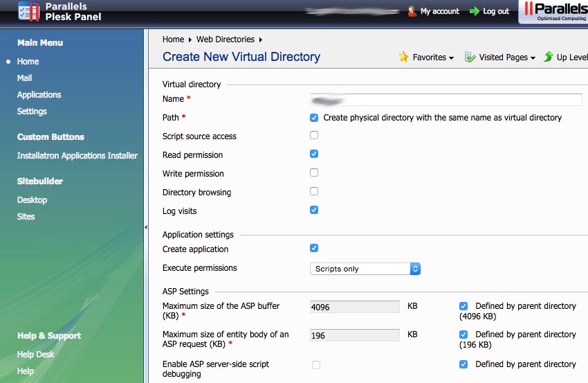Click the ASP Settings section label
This screenshot has height=383, width=588.
(x=185, y=292)
